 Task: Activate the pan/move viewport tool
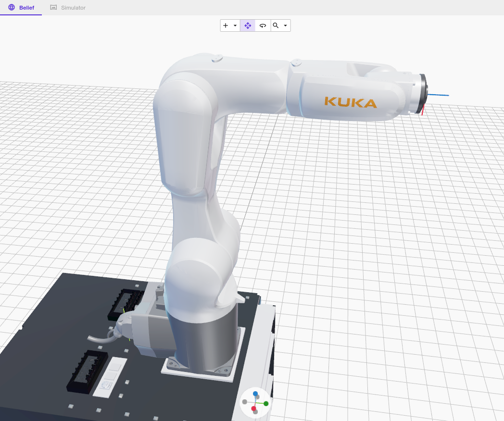tap(247, 25)
